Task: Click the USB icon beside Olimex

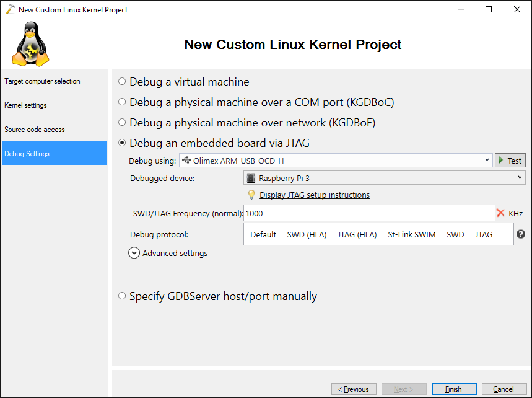Action: tap(186, 160)
